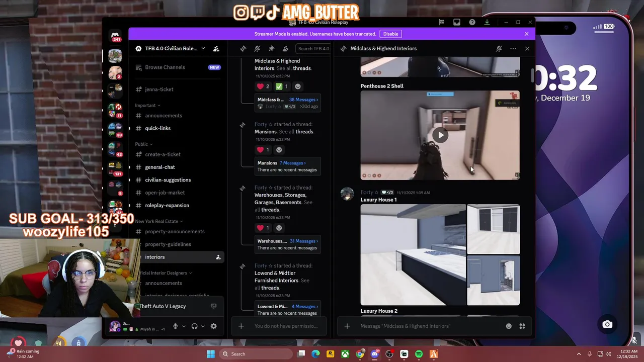The width and height of the screenshot is (644, 362).
Task: Open emoji picker in thread message box
Action: (509, 326)
